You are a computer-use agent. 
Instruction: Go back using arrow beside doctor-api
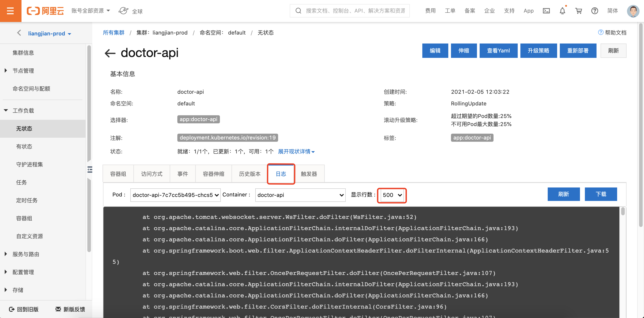110,53
